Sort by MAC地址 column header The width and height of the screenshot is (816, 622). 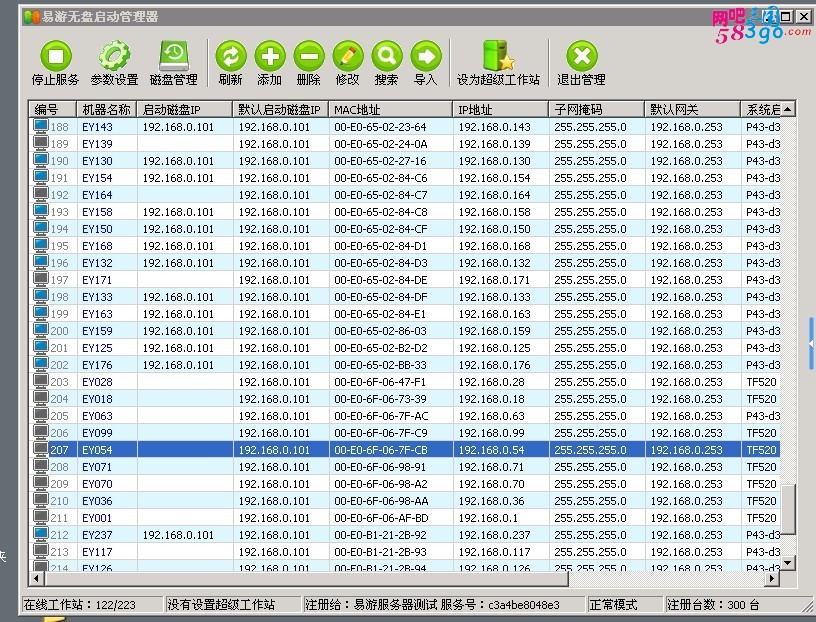(x=391, y=109)
